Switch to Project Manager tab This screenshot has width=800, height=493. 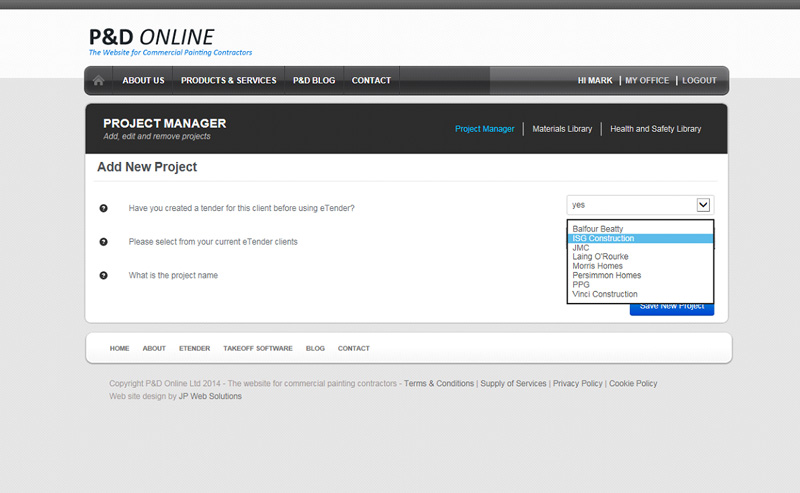coord(485,129)
